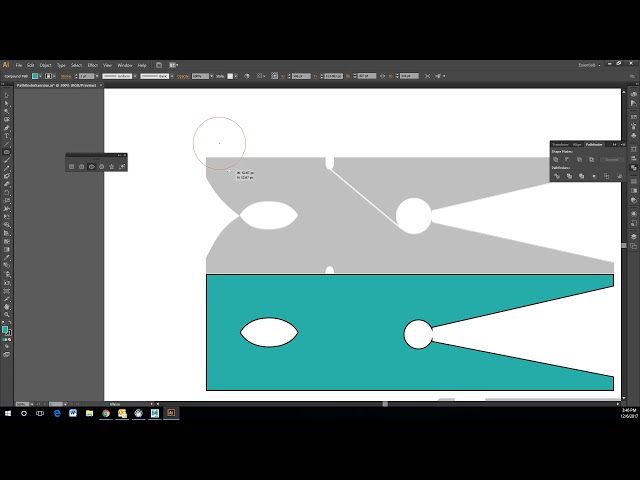
Task: Open the Effect menu
Action: (93, 65)
